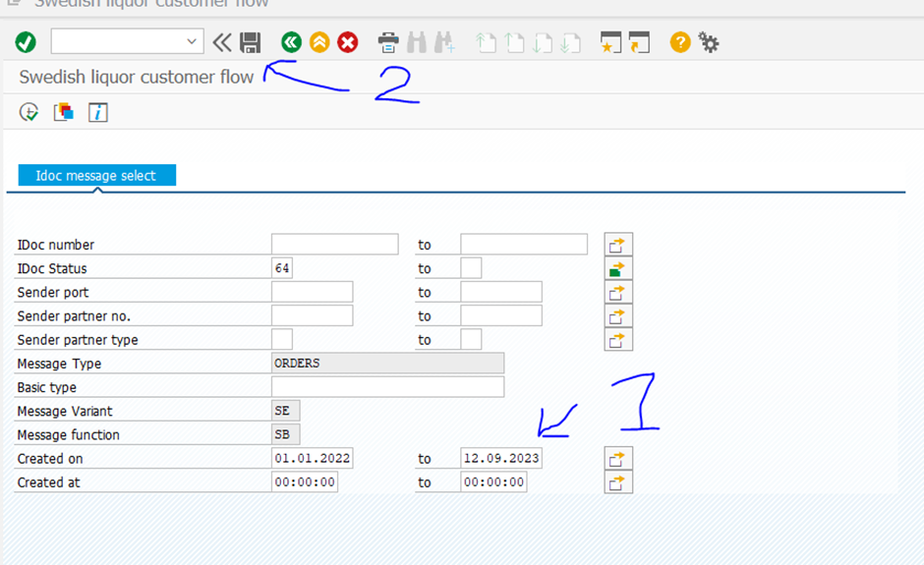Open the yellow Help question mark icon
Viewport: 924px width, 565px height.
680,42
